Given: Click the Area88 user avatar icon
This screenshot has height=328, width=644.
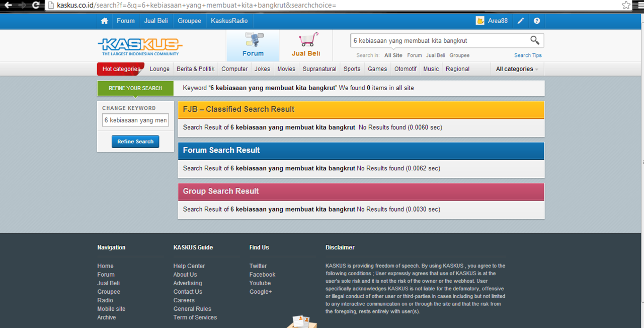Looking at the screenshot, I should (480, 21).
